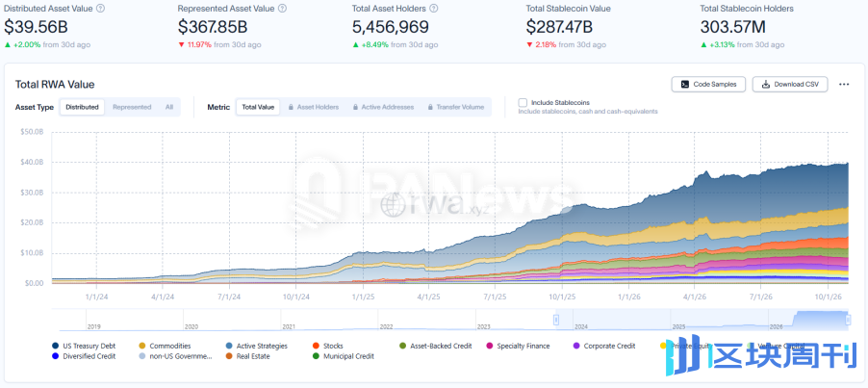Choose the Asset Holders metric

click(314, 107)
